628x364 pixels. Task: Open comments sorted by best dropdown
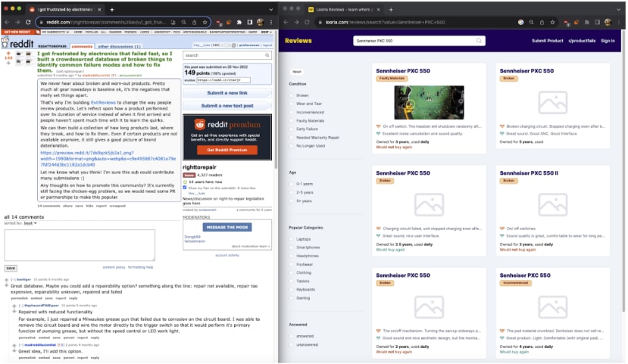pos(30,223)
